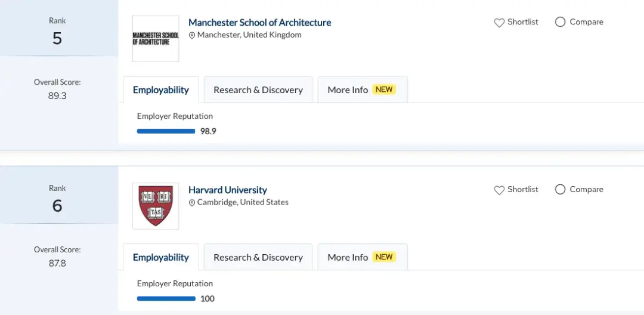This screenshot has height=315, width=644.
Task: Switch to Manchester's Research & Discovery tab
Action: (258, 90)
